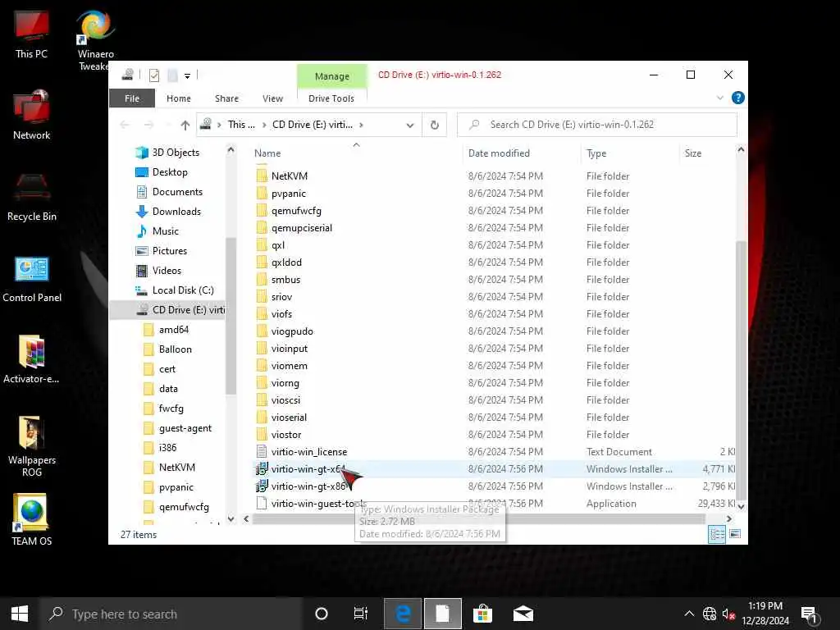The width and height of the screenshot is (840, 630).
Task: Open address bar history dropdown
Action: 410,125
